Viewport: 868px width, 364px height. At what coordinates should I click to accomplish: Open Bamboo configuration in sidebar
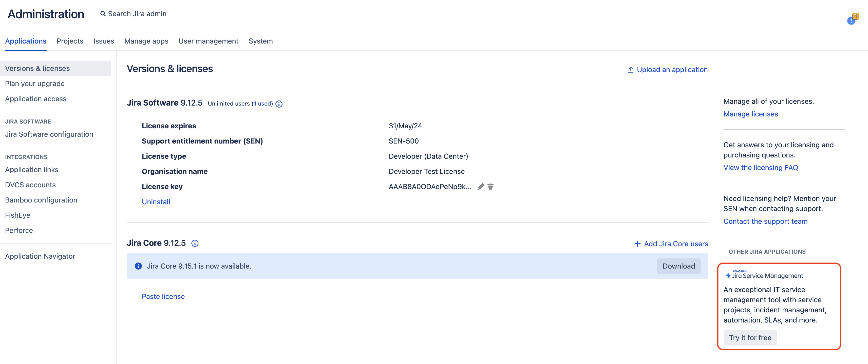coord(41,200)
